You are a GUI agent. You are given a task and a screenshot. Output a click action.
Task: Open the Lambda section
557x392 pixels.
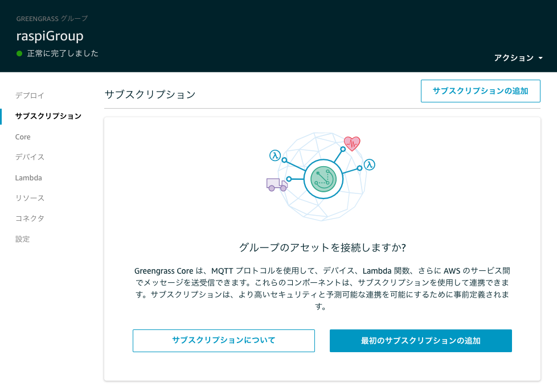point(28,178)
